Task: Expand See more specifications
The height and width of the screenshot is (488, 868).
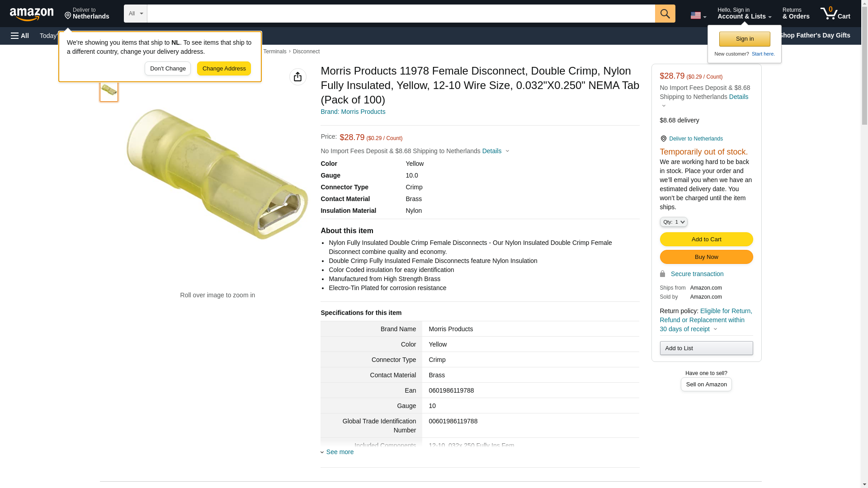Action: [340, 452]
